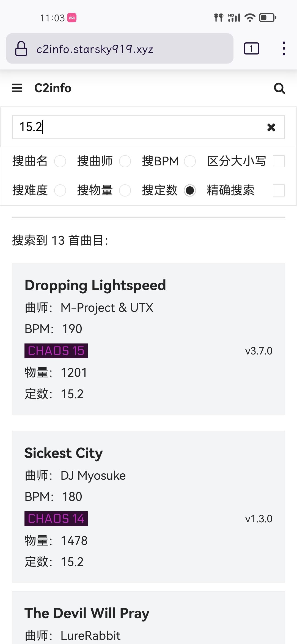Click the C2info site title
The image size is (297, 644).
pos(53,88)
